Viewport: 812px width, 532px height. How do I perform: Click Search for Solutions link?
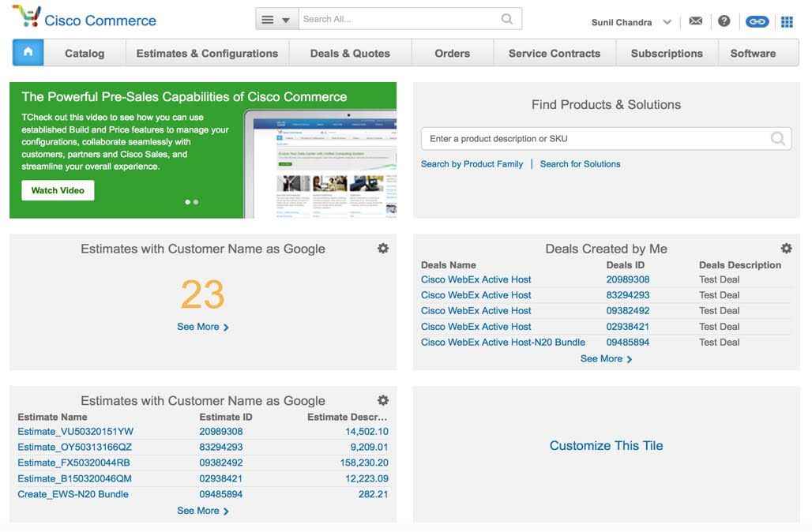[580, 164]
